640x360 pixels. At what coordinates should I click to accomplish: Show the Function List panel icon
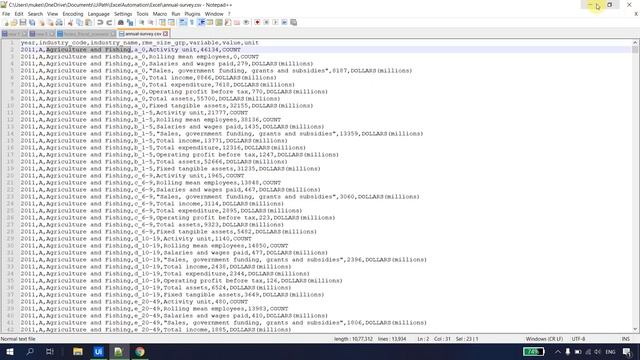[x=228, y=22]
